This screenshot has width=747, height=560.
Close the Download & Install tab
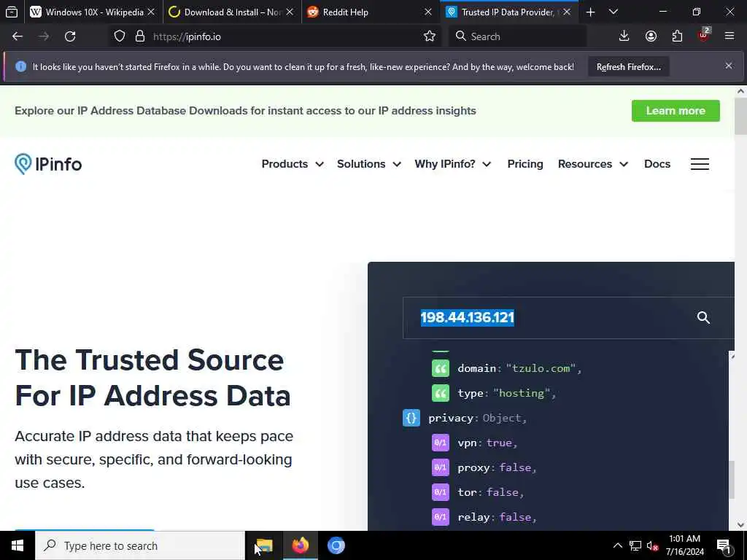click(290, 12)
